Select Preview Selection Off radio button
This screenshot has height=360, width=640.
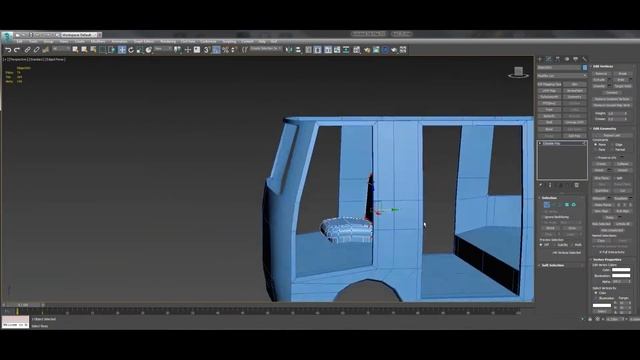point(541,244)
